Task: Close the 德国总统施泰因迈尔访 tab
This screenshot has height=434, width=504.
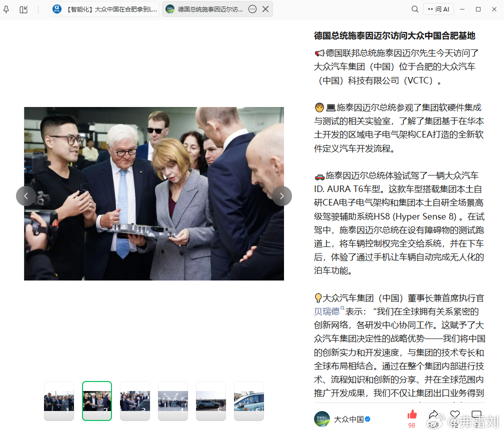Action: (265, 9)
